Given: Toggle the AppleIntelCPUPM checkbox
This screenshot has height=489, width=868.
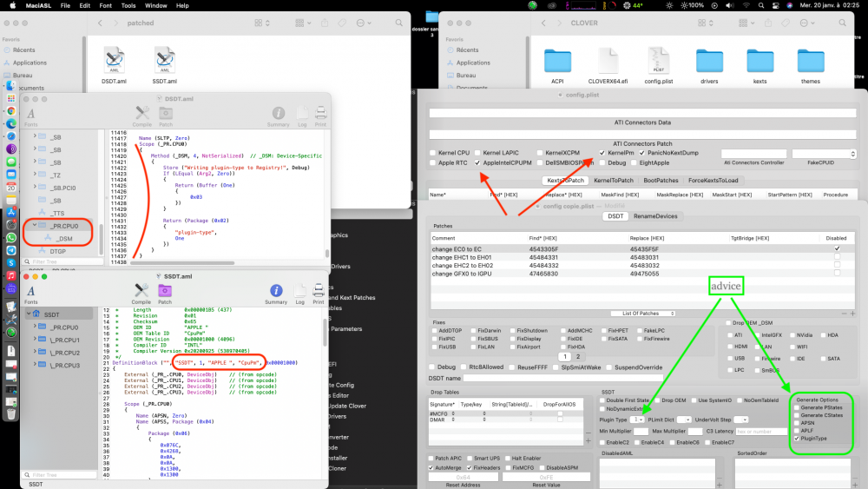Looking at the screenshot, I should (x=477, y=162).
